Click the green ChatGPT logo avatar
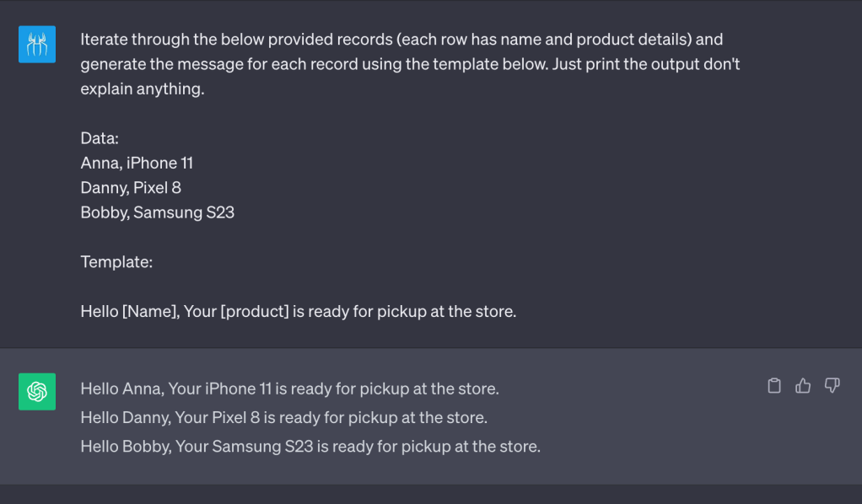The image size is (862, 504). click(37, 392)
